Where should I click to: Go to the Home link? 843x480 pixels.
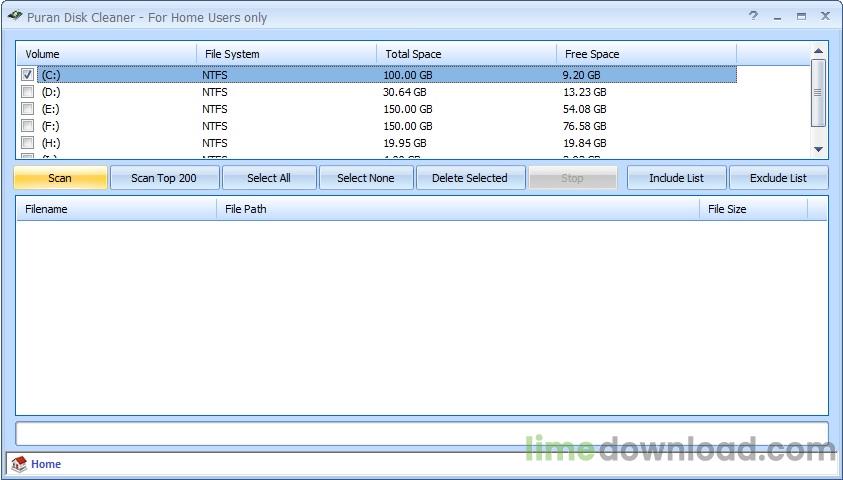(x=46, y=464)
